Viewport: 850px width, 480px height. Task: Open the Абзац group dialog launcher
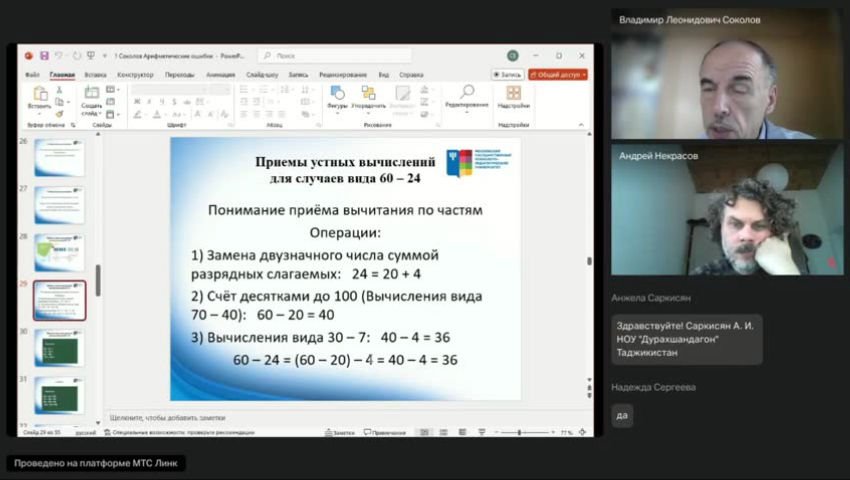click(319, 125)
